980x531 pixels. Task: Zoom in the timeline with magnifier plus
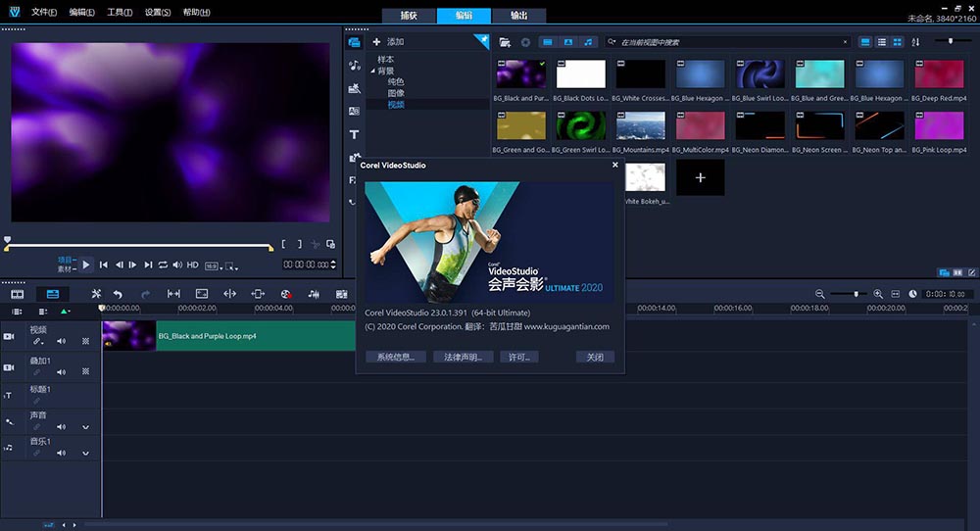(x=877, y=294)
